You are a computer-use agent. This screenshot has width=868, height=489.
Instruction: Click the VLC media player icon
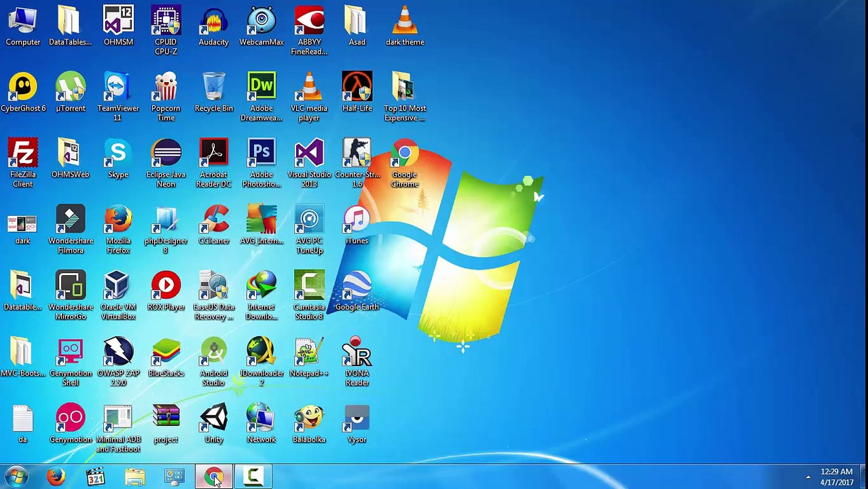pos(309,98)
